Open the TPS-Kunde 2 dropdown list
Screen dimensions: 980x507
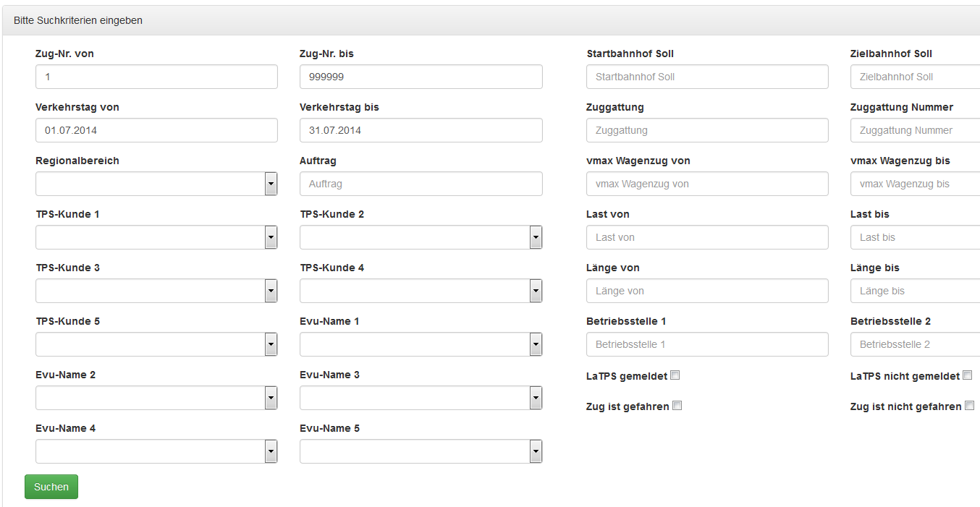[x=421, y=237]
